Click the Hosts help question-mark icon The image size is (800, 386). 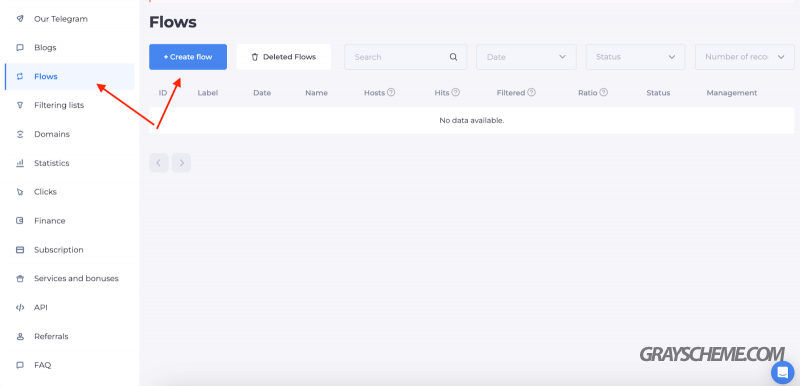pyautogui.click(x=391, y=92)
